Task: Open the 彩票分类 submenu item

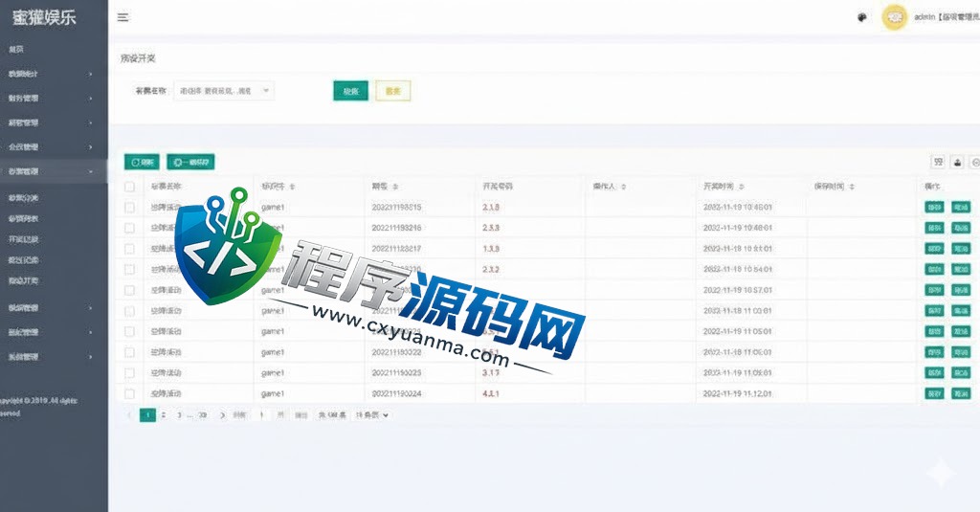Action: (54, 198)
